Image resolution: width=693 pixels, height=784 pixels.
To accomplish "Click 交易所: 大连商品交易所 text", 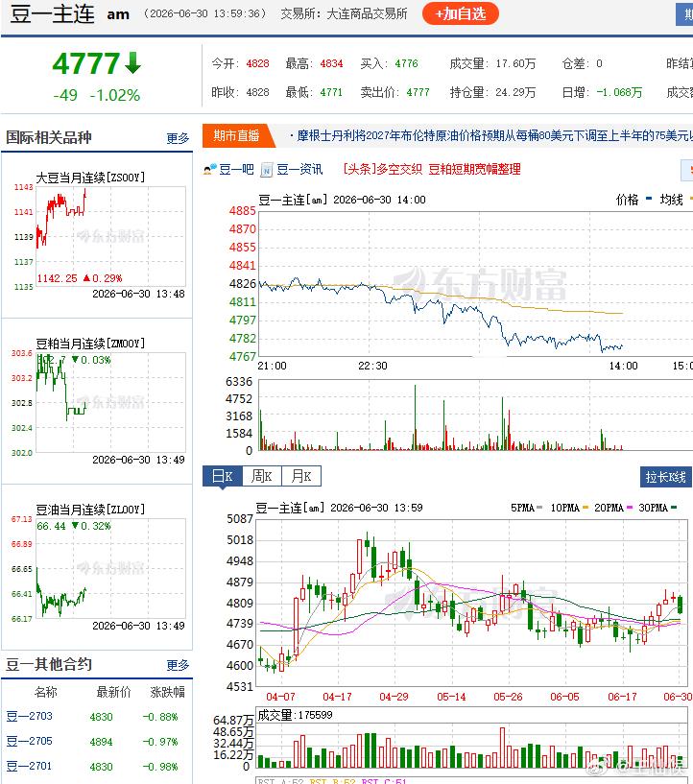I will coord(344,13).
